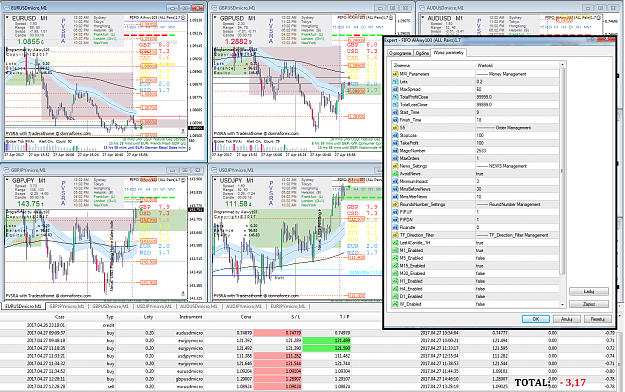Switch to the EURJPYmicro,M1 chart tab

coord(288,306)
